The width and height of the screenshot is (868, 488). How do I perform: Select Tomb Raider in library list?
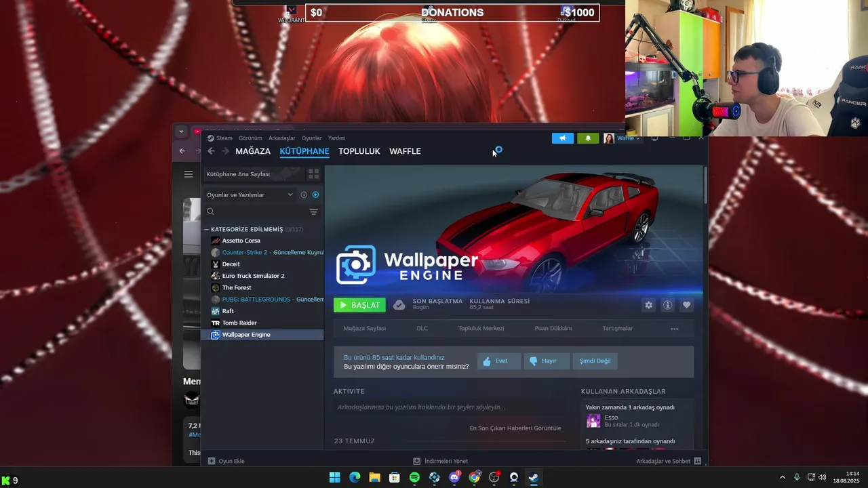click(x=263, y=323)
